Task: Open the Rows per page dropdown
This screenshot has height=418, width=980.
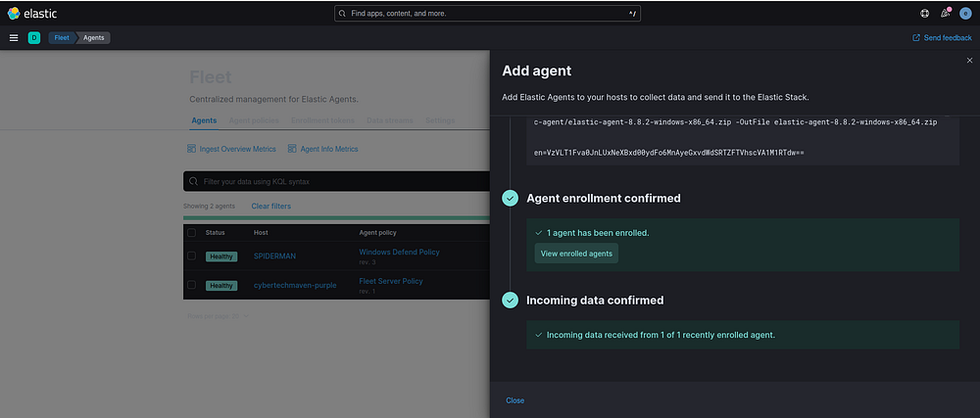Action: pos(219,316)
